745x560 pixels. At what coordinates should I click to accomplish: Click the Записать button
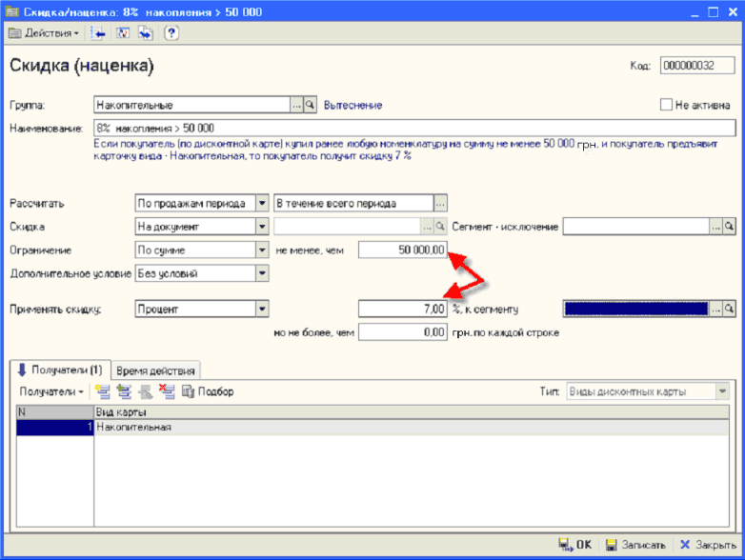pos(635,545)
